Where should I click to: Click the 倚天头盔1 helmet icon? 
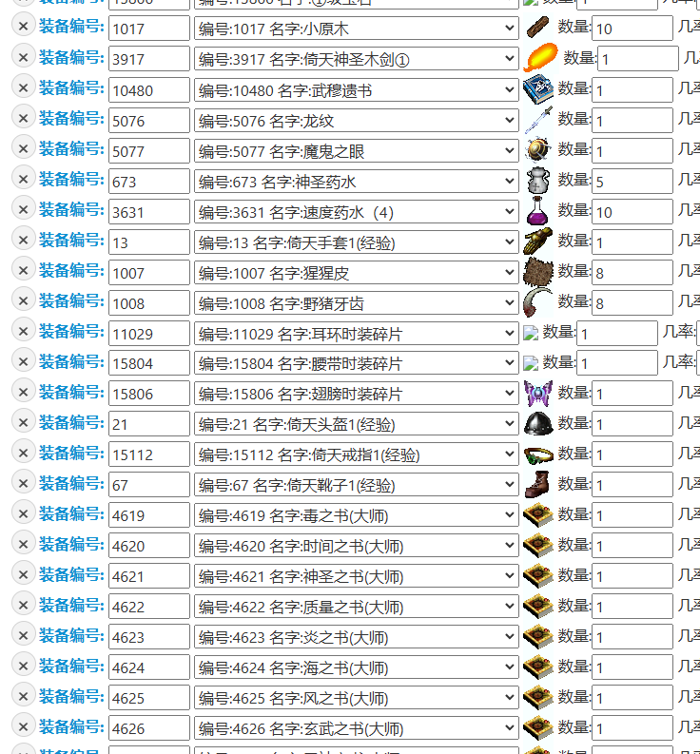pos(538,423)
